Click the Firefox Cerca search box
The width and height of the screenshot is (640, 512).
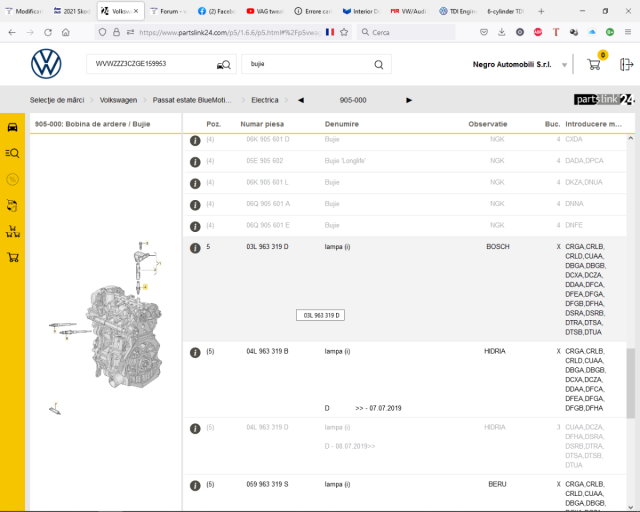(x=406, y=32)
